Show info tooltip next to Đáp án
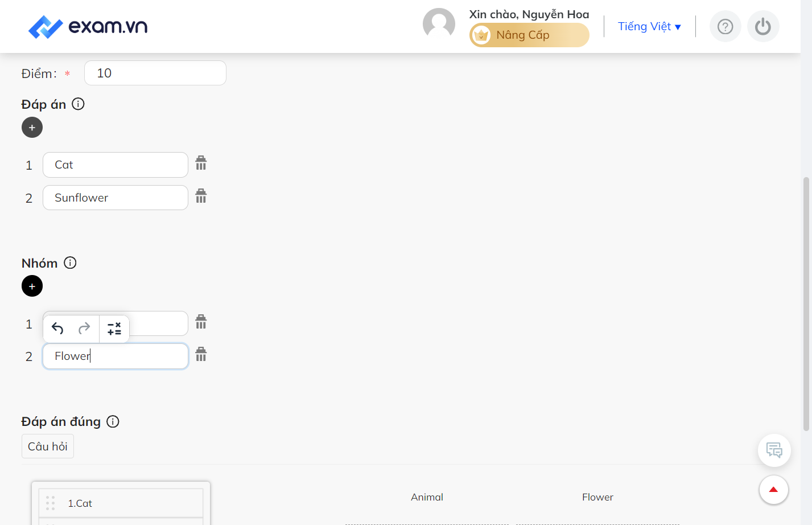The image size is (812, 525). tap(79, 104)
